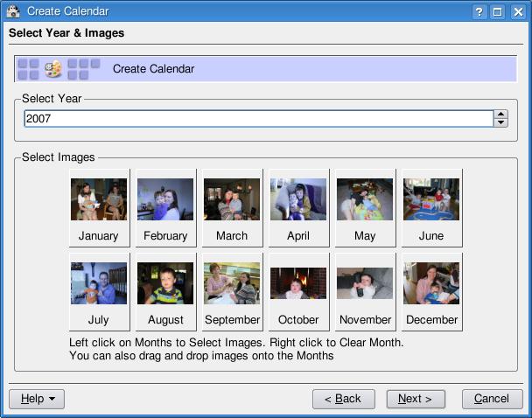532x418 pixels.
Task: Go to the previous step with Back
Action: click(x=343, y=399)
